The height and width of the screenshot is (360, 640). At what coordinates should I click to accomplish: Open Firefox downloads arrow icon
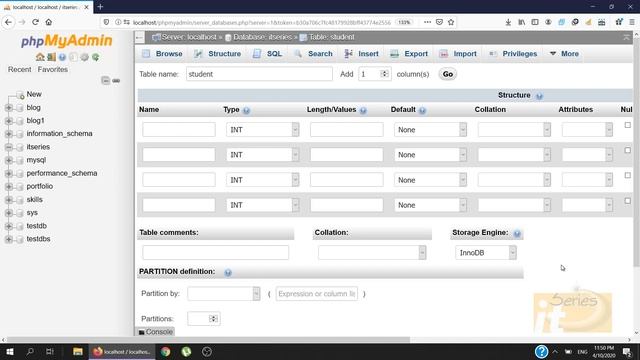click(508, 22)
